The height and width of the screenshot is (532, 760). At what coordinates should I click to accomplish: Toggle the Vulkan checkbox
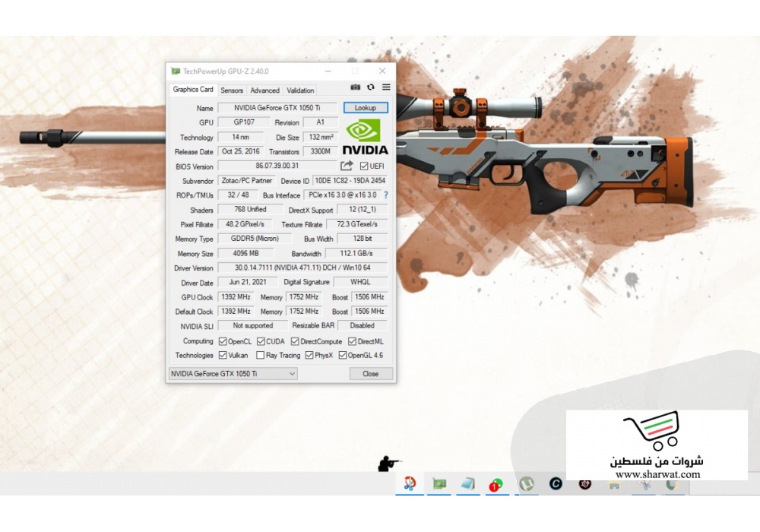pyautogui.click(x=223, y=355)
